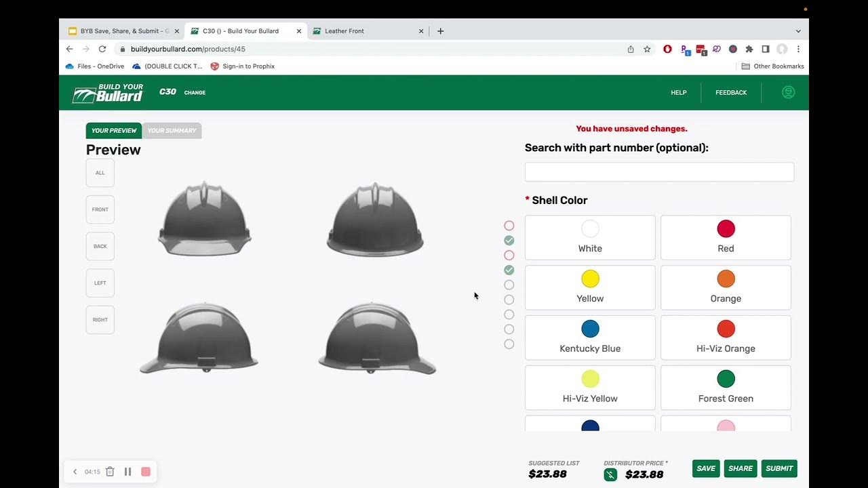Open the Extensions puzzle piece icon
The image size is (868, 488).
tap(749, 49)
